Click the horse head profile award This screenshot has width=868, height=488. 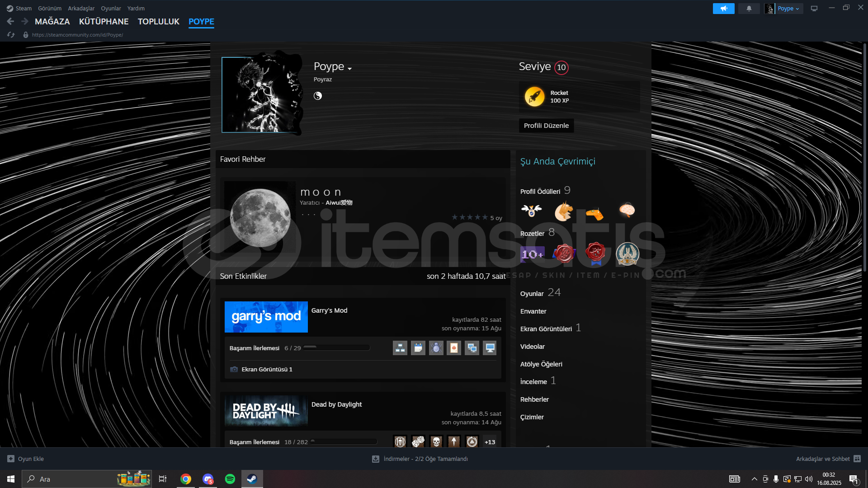563,211
